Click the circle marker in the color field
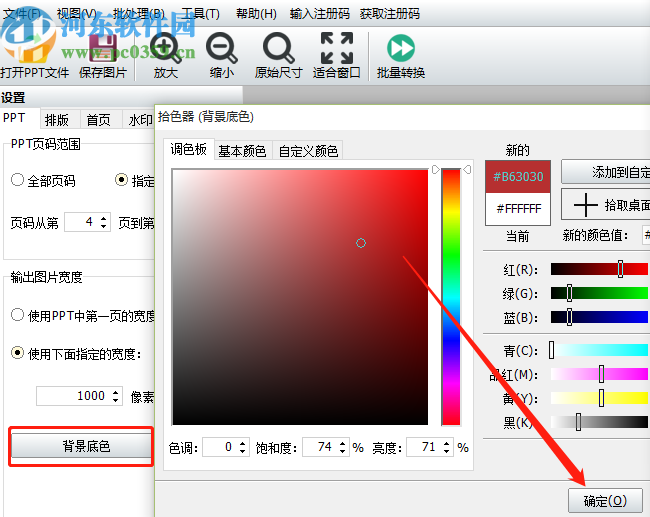The height and width of the screenshot is (517, 650). pyautogui.click(x=361, y=243)
